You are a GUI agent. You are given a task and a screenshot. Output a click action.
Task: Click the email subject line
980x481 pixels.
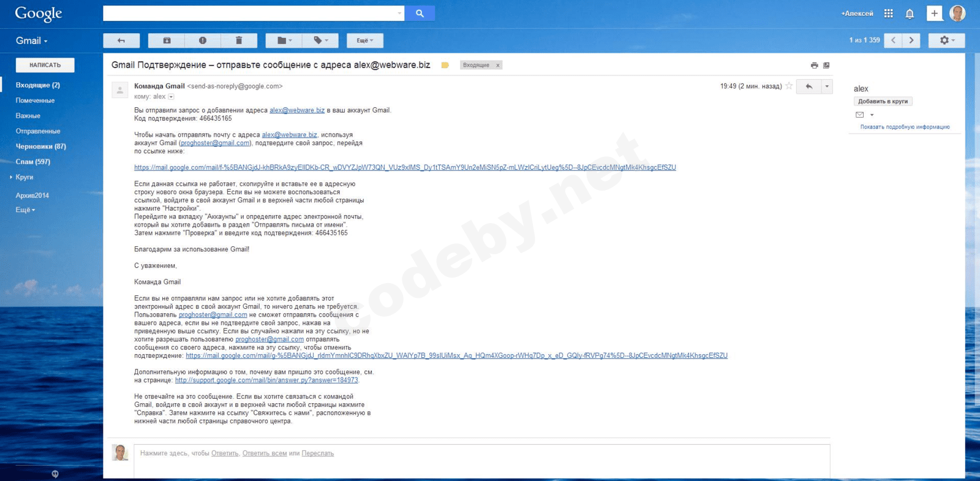coord(271,65)
